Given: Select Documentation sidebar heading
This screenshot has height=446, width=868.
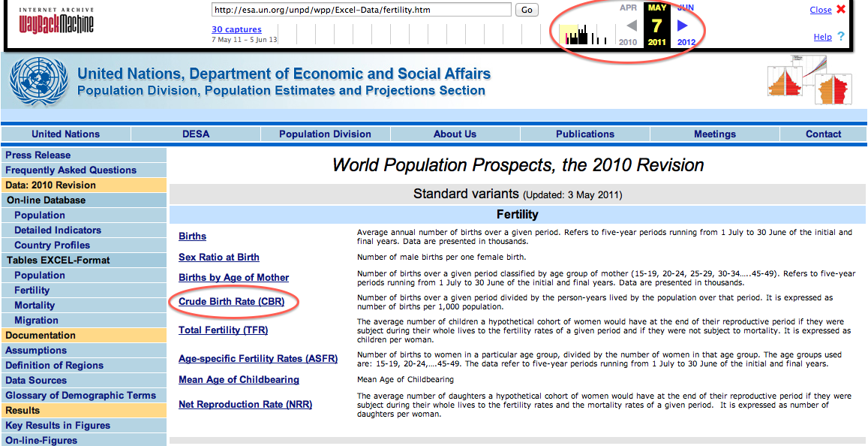Looking at the screenshot, I should pyautogui.click(x=41, y=335).
